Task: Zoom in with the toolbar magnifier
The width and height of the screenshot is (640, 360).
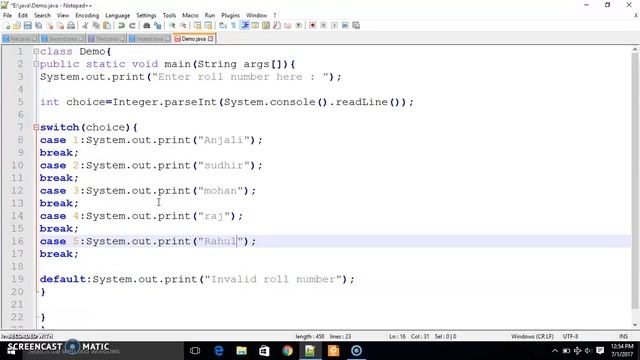Action: [172, 25]
